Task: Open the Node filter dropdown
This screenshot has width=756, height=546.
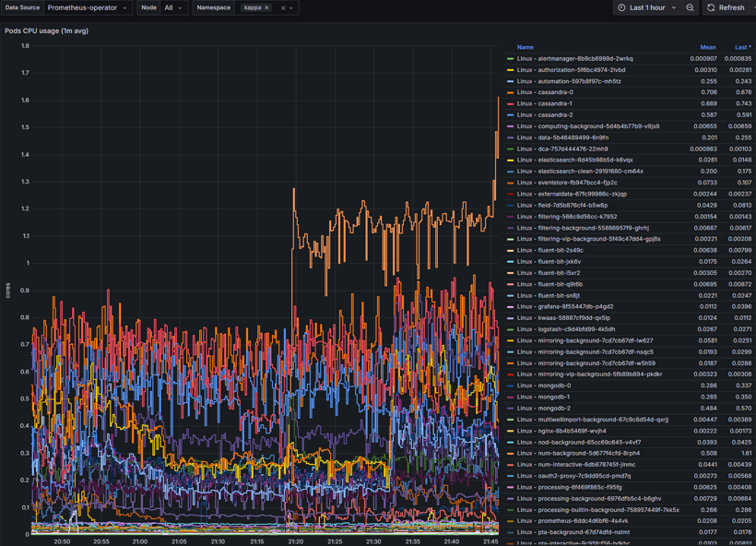Action: (x=173, y=7)
